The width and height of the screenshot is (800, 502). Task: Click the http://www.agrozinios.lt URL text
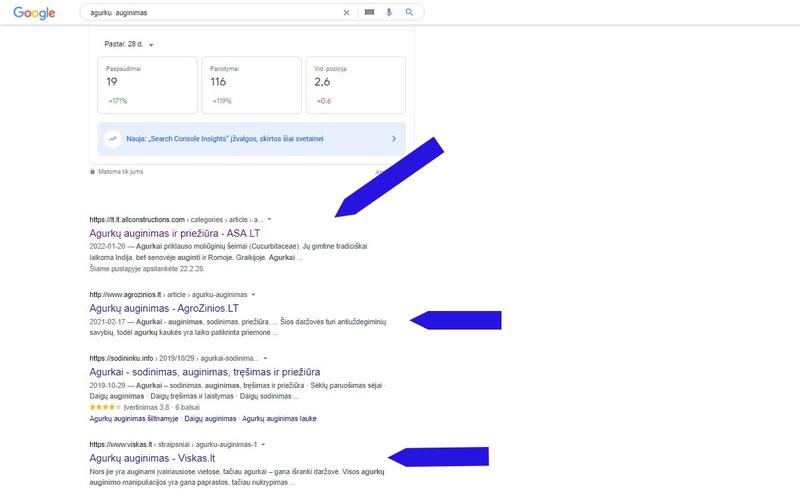(125, 294)
